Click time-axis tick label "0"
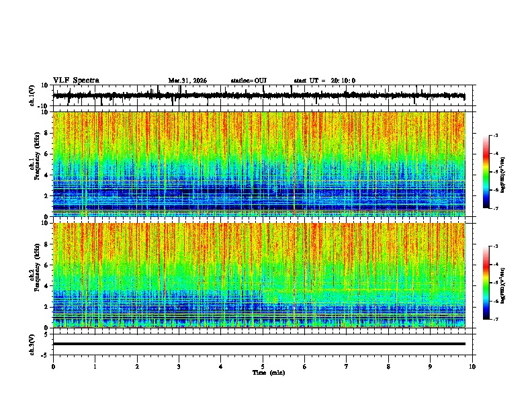This screenshot has width=532, height=411. (53, 367)
